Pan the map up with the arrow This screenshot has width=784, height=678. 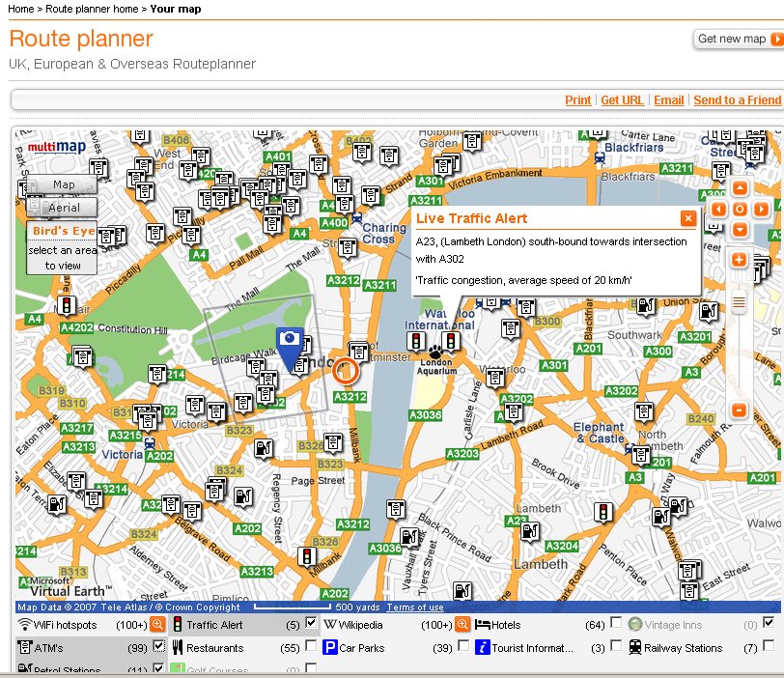click(740, 188)
